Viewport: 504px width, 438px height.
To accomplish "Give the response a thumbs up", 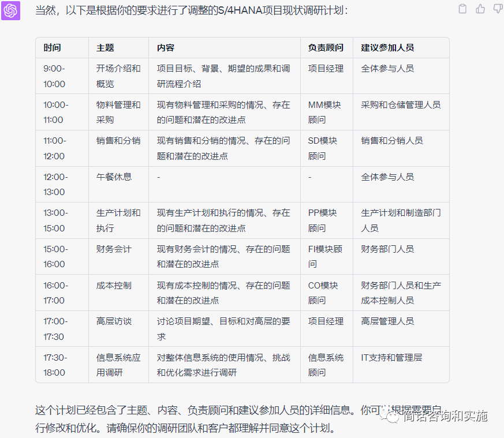I will point(480,9).
